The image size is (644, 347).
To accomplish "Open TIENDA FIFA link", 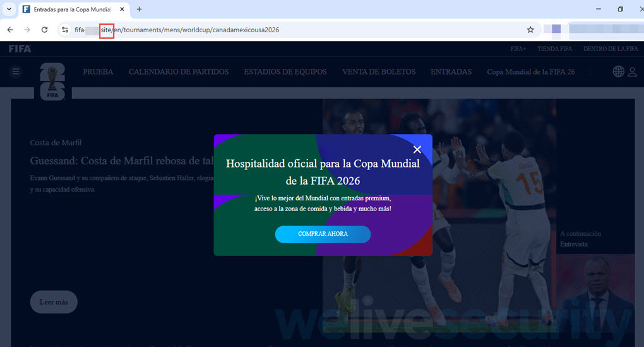I will pos(554,49).
